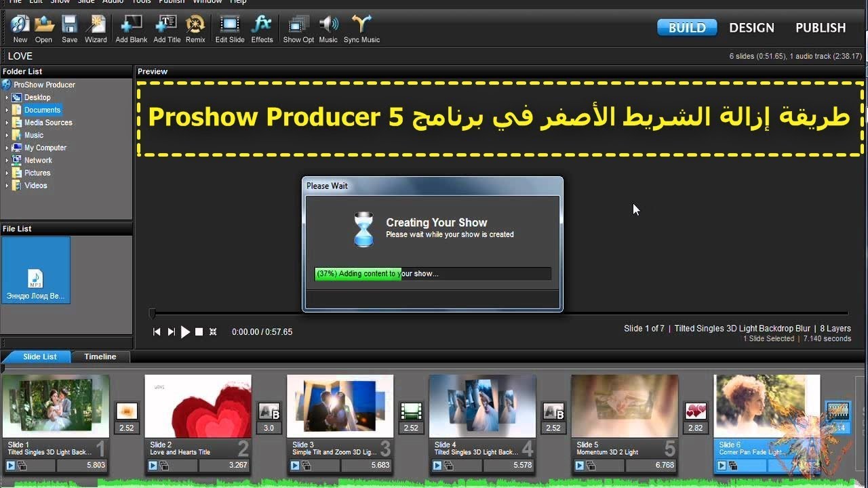Click the play icon under Slide 3
Screen dimensions: 868x488
tap(295, 466)
